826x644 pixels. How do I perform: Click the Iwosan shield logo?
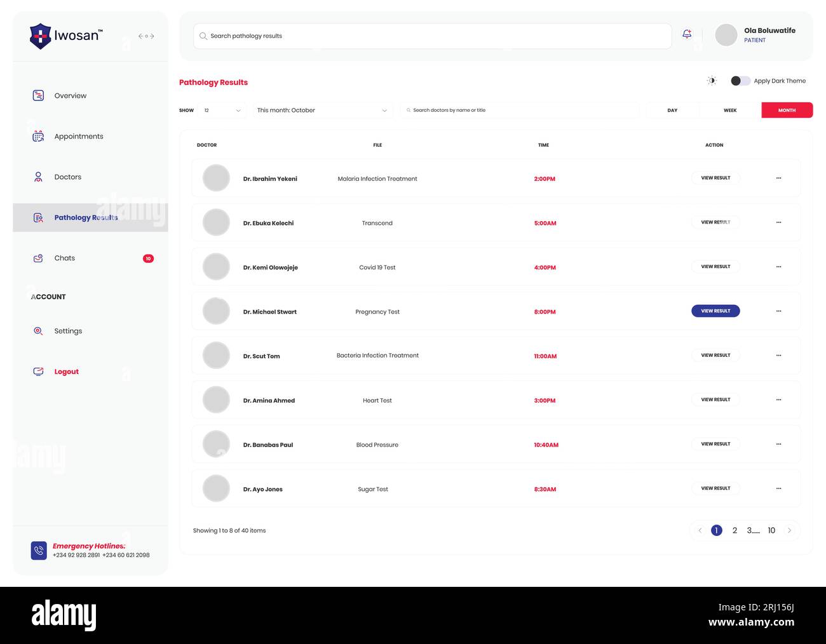pyautogui.click(x=40, y=36)
